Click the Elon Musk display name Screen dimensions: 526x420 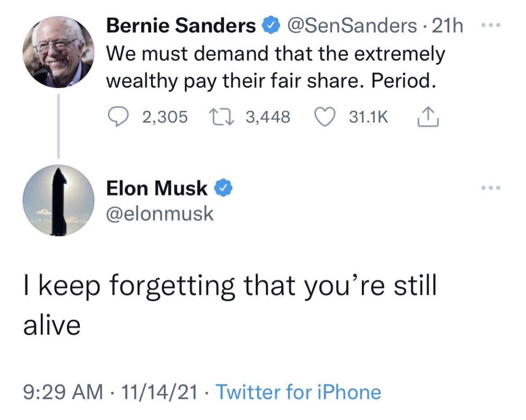coord(156,188)
